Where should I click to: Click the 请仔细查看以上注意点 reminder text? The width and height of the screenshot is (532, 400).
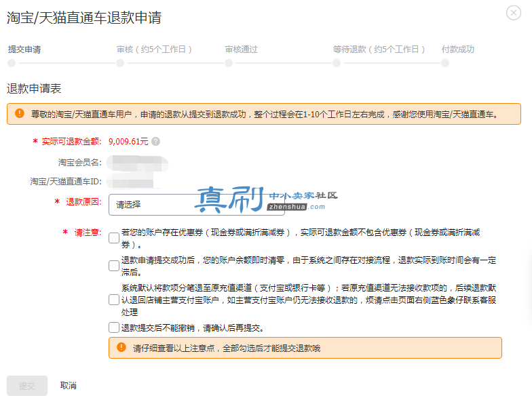coord(227,348)
